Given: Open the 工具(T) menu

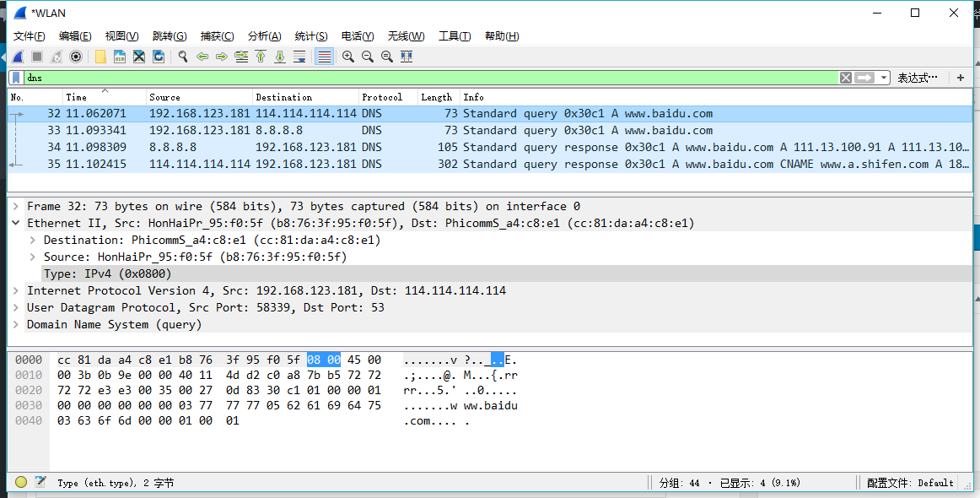Looking at the screenshot, I should tap(455, 36).
